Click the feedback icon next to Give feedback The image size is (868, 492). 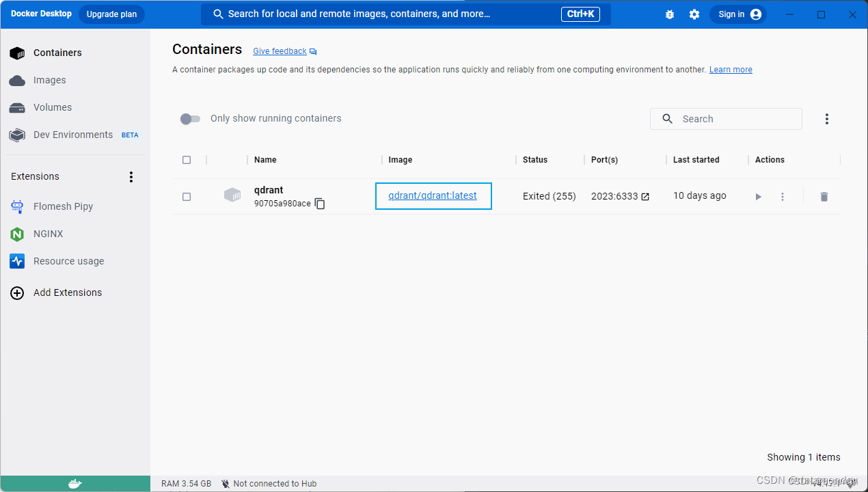pos(313,52)
